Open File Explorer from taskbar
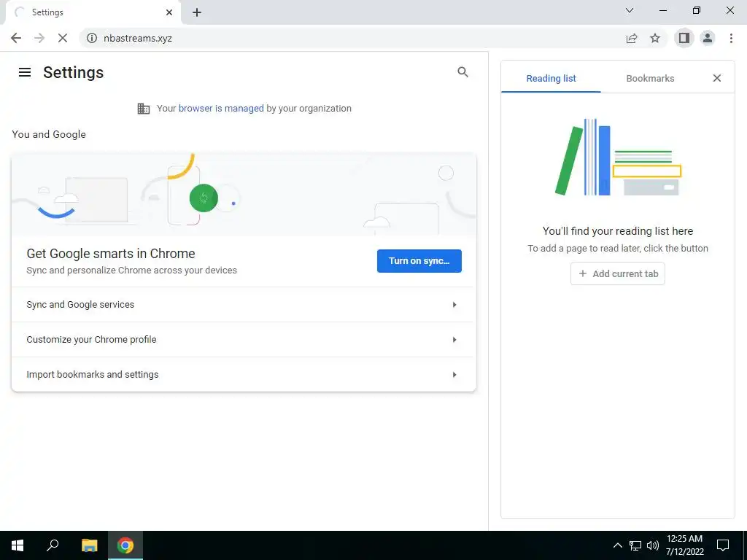 coord(89,545)
